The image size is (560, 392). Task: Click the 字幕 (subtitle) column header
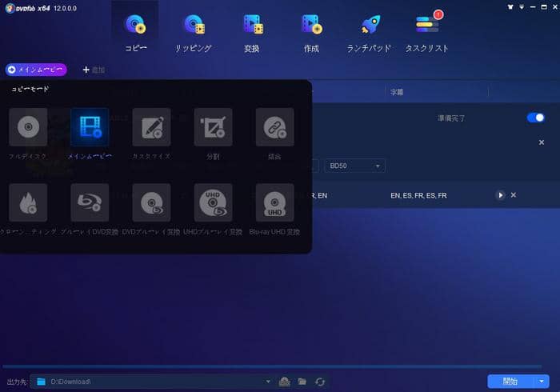397,92
